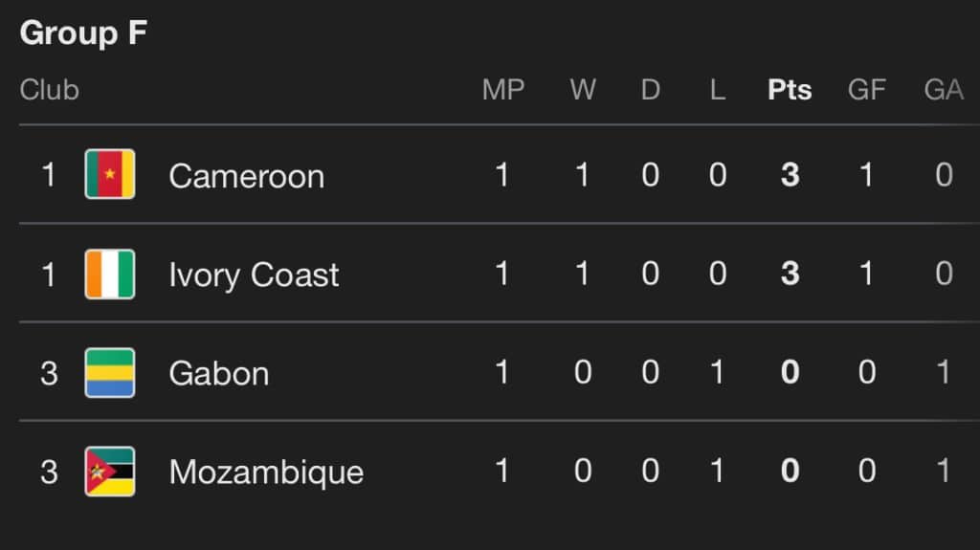Click the GA column header
Viewport: 980px width, 550px height.
943,90
